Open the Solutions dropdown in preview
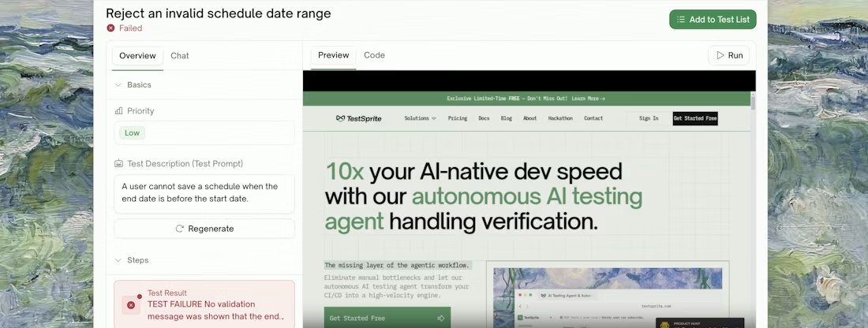868x328 pixels. tap(420, 118)
